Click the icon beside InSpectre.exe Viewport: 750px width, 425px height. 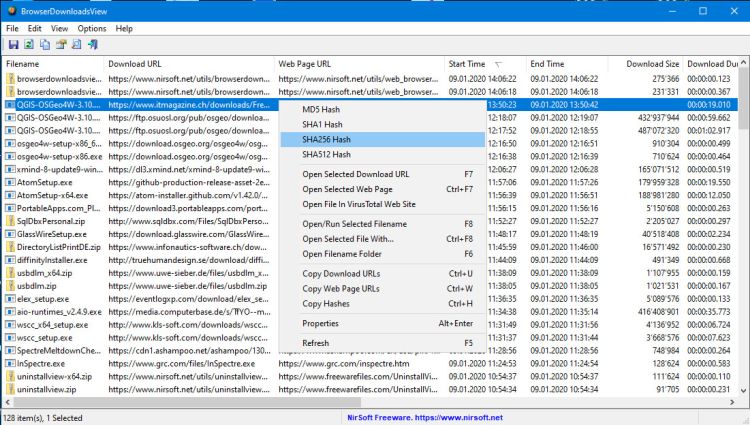(10, 363)
